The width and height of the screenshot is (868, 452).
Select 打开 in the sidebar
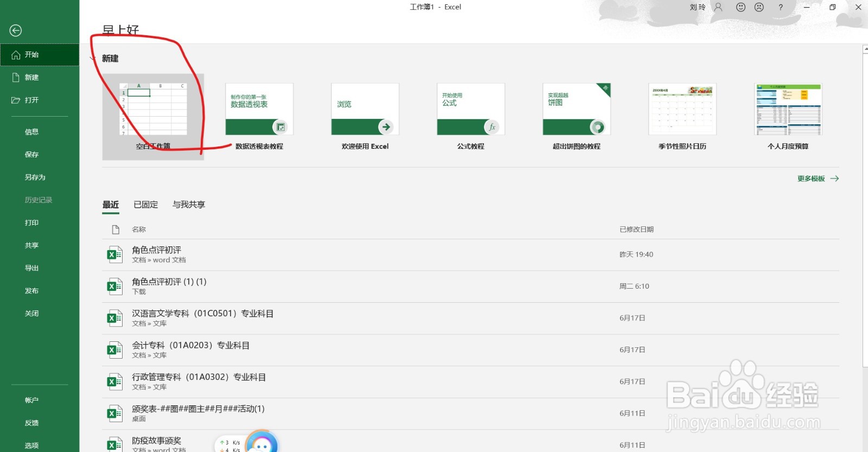coord(40,100)
